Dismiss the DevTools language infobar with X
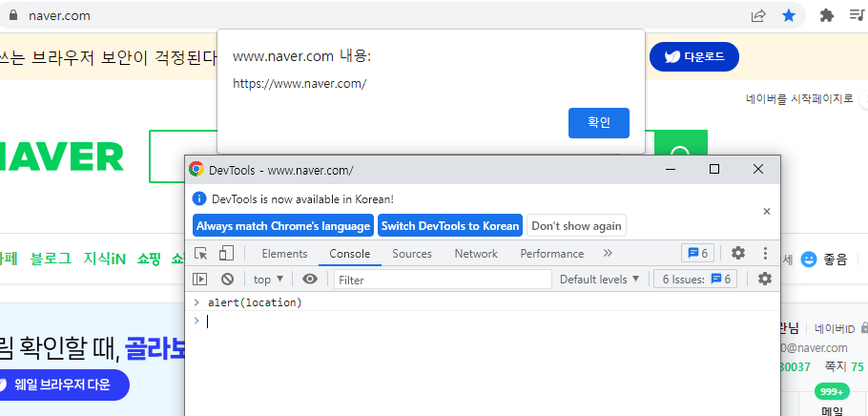Image resolution: width=868 pixels, height=416 pixels. pos(767,211)
